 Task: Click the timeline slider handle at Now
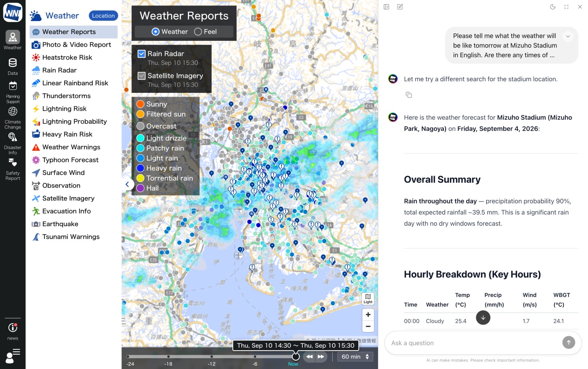(x=296, y=356)
